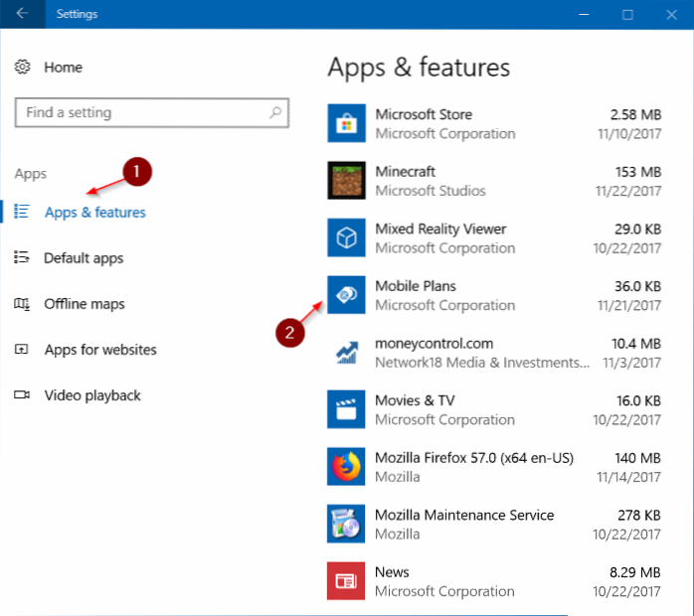Click the Mixed Reality Viewer cube icon
Image resolution: width=694 pixels, height=616 pixels.
pyautogui.click(x=346, y=237)
